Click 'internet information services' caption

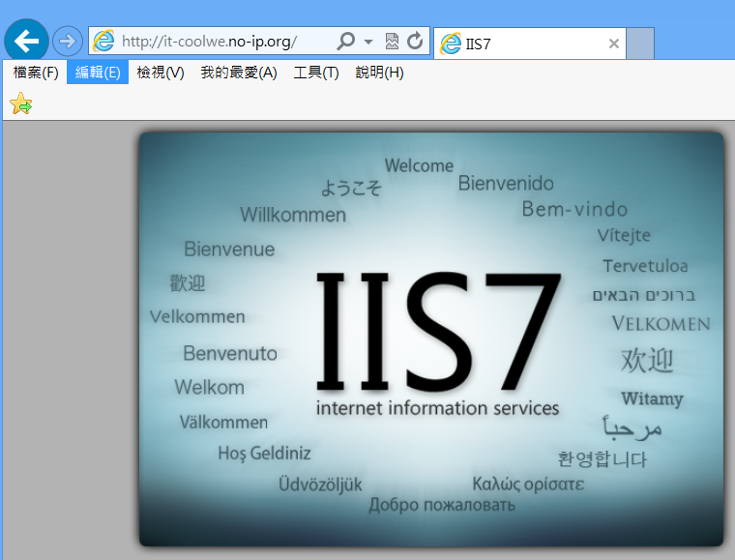[437, 408]
